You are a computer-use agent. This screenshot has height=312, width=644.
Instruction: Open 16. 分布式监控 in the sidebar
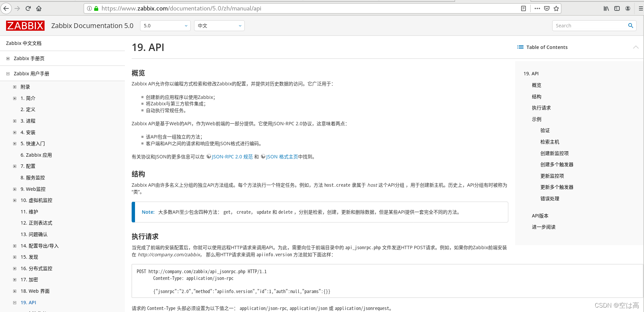pos(36,268)
